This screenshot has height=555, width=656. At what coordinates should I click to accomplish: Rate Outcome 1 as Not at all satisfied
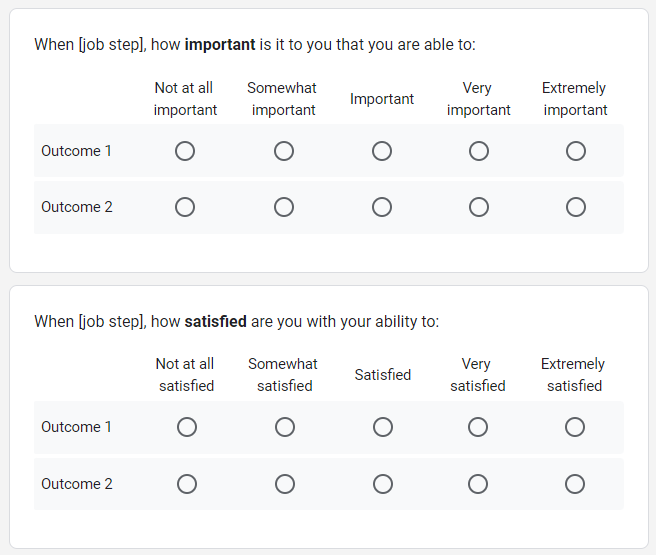[x=187, y=427]
